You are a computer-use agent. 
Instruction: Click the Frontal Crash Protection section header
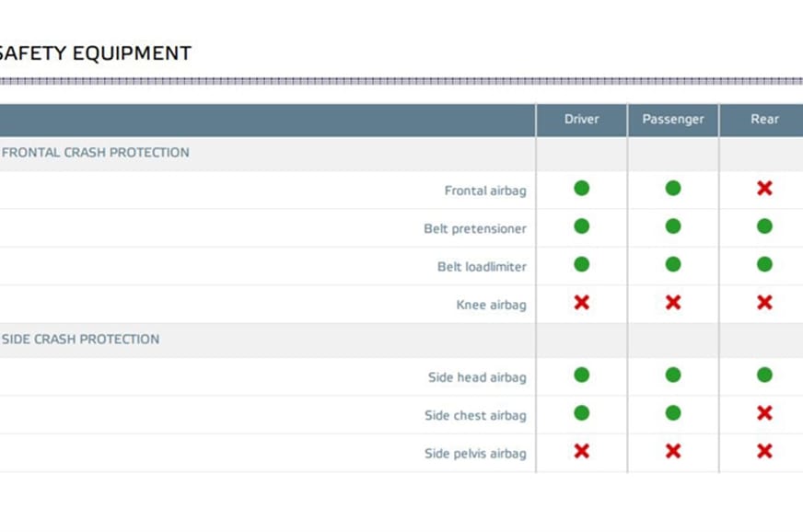[96, 153]
